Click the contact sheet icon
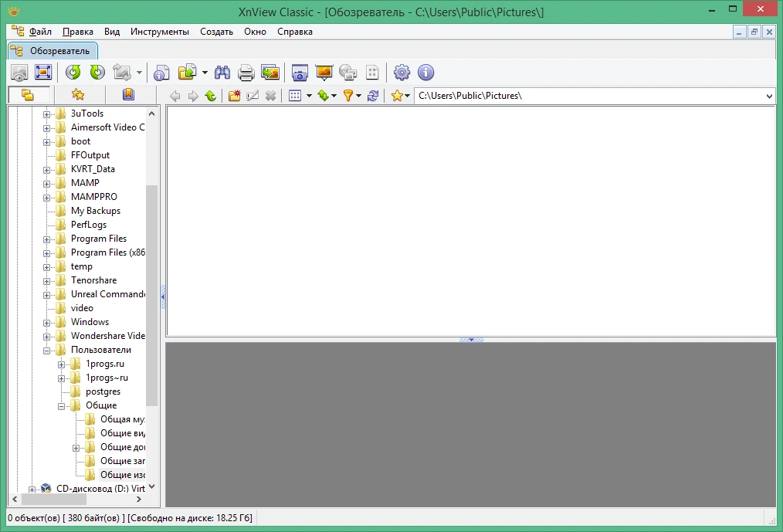 pyautogui.click(x=372, y=73)
